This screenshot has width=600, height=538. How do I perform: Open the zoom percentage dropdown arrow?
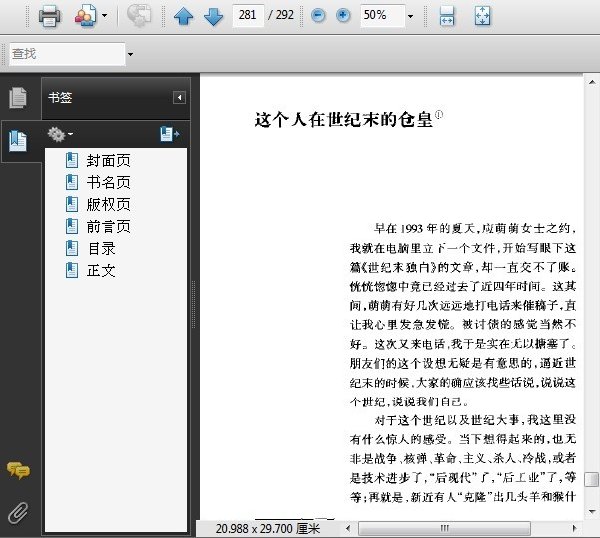[410, 16]
